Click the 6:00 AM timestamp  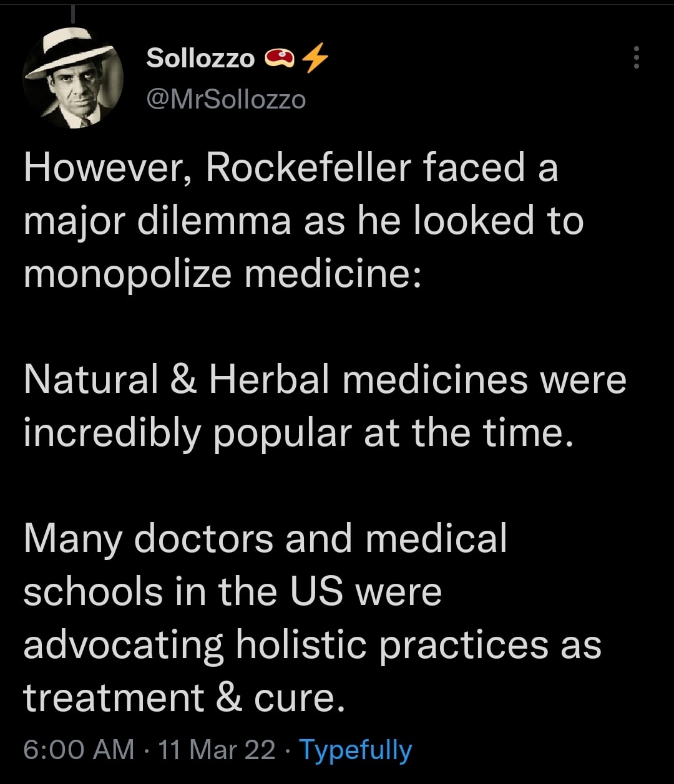point(79,749)
